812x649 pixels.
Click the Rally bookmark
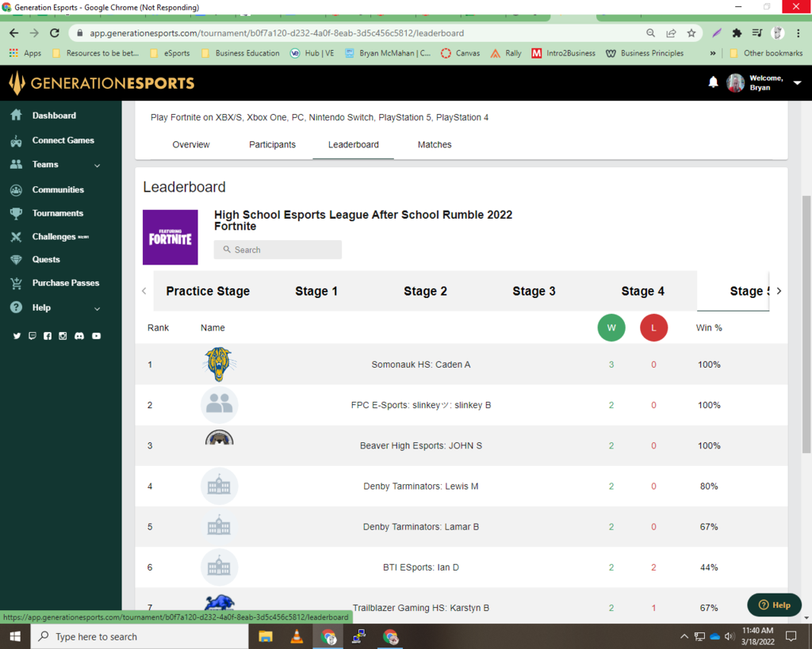click(x=506, y=53)
